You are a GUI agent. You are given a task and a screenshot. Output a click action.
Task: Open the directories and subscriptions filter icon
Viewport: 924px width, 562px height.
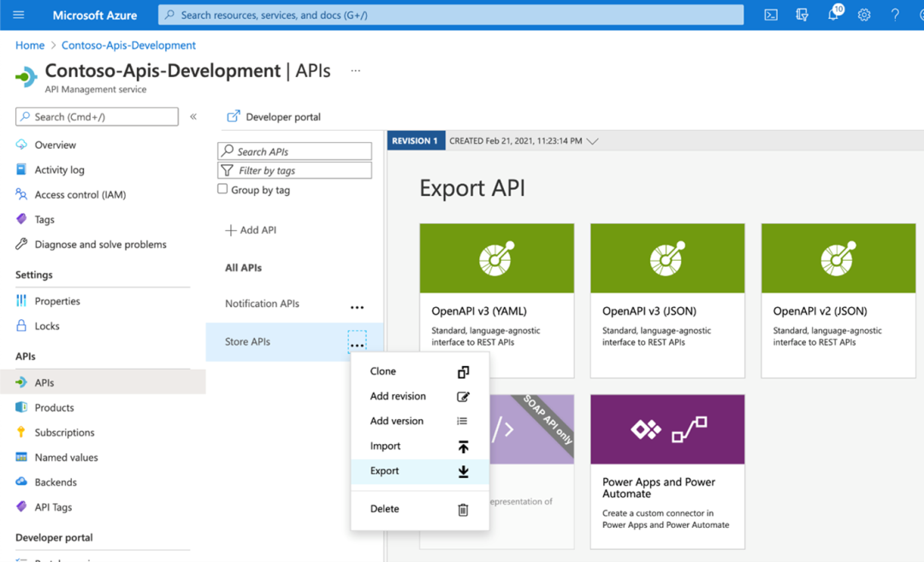(x=802, y=15)
